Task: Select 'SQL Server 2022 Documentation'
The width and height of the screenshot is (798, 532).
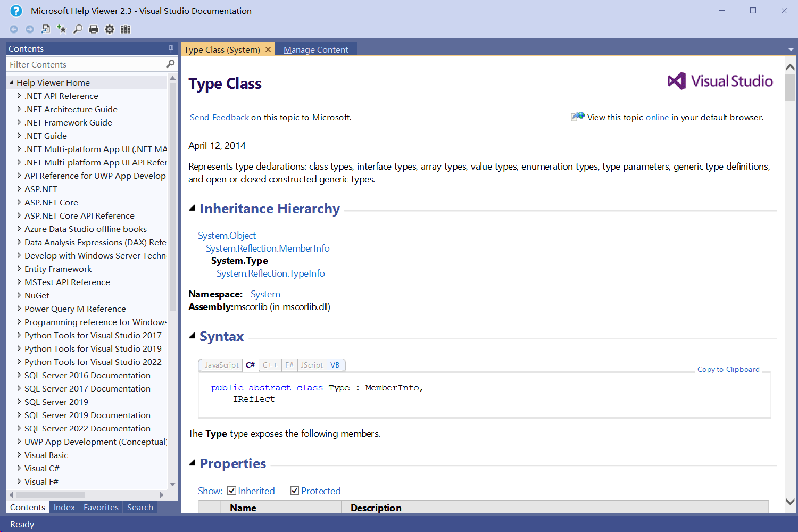Action: coord(87,428)
